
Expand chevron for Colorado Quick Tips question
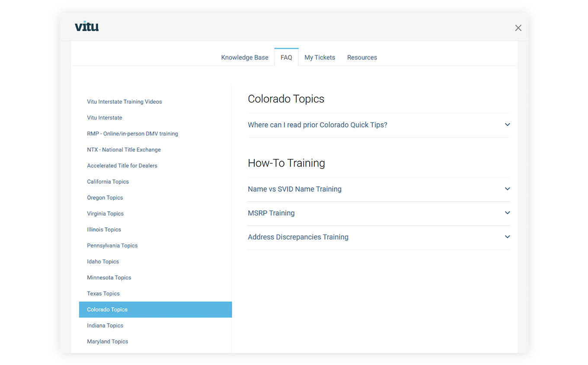[507, 125]
